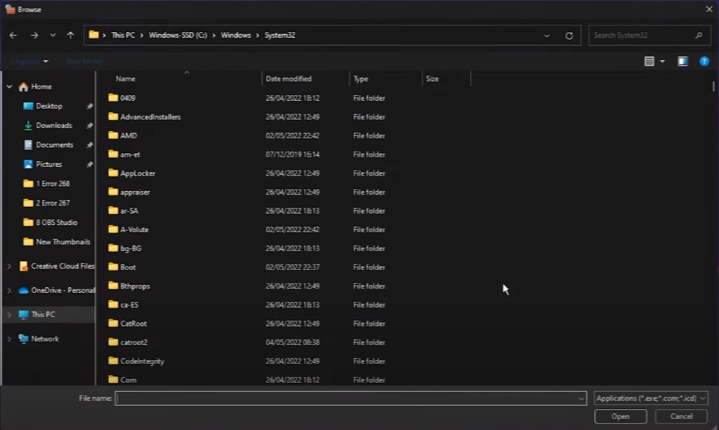719x430 pixels.
Task: Select the ca-ES folder icon
Action: [x=113, y=304]
